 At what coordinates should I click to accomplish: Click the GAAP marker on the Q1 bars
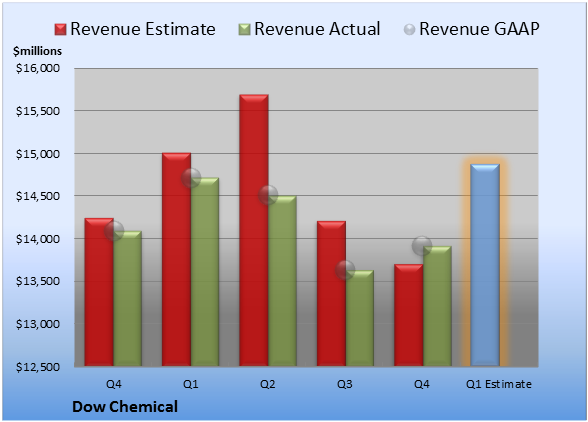(191, 177)
